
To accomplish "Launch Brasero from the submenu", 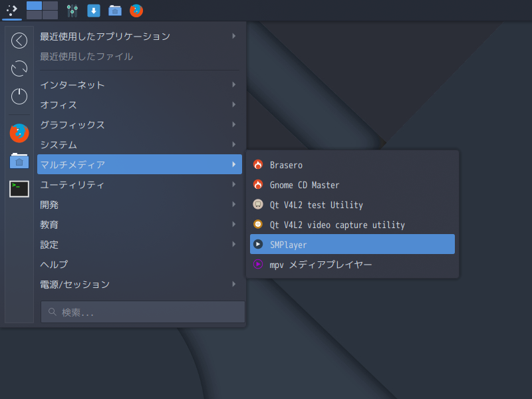I will pyautogui.click(x=352, y=165).
